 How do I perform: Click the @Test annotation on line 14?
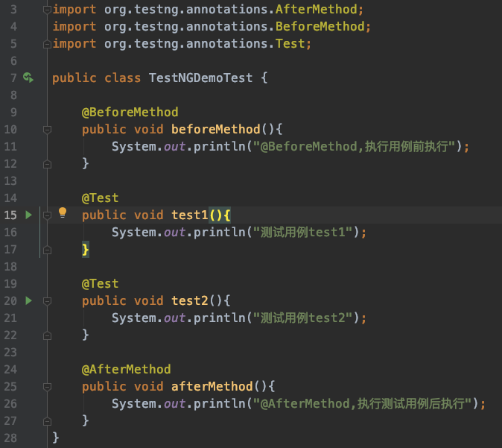coord(101,198)
